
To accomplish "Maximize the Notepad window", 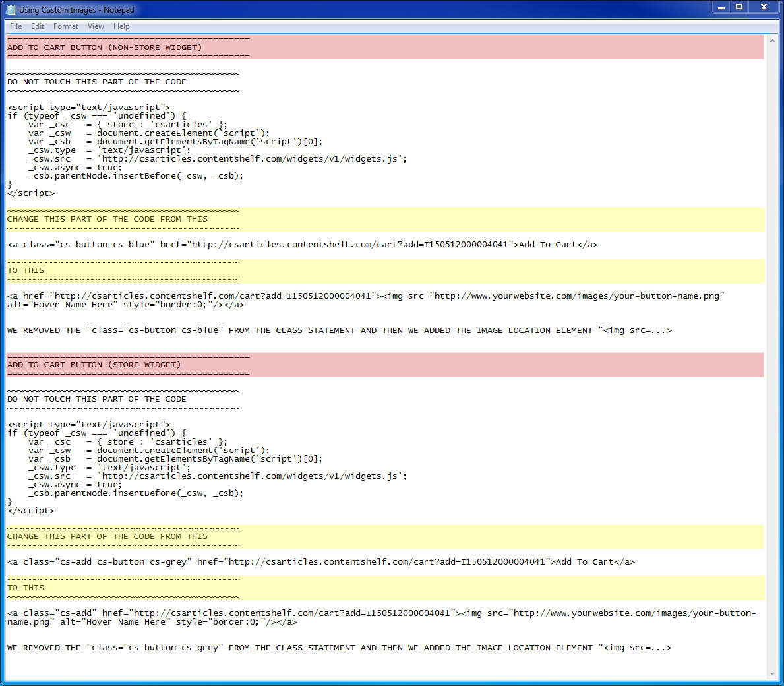I will tap(739, 7).
